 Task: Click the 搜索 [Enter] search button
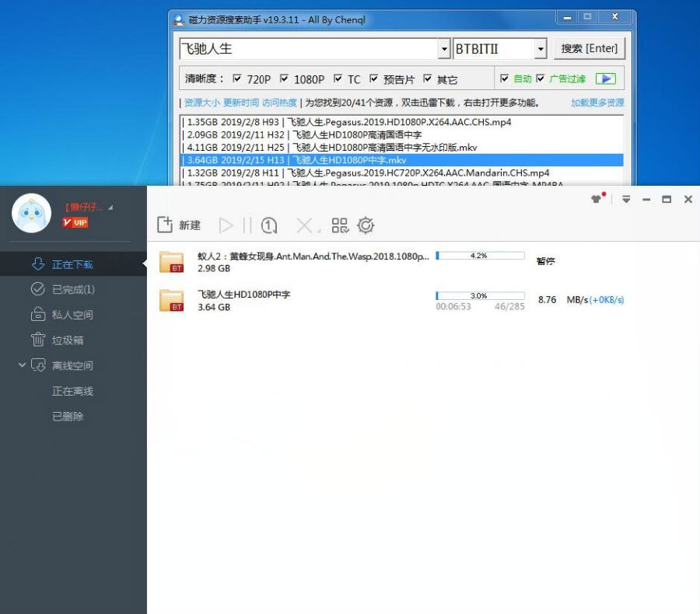tap(590, 47)
